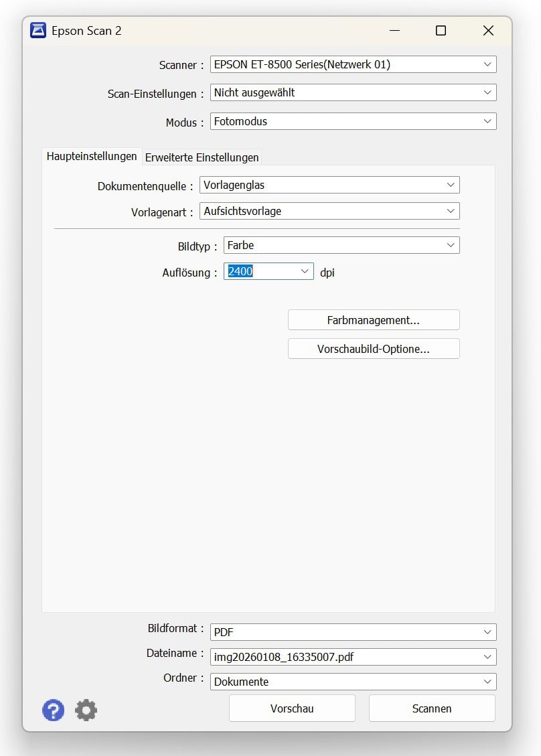
Task: Close the Epson Scan 2 window
Action: pos(488,31)
